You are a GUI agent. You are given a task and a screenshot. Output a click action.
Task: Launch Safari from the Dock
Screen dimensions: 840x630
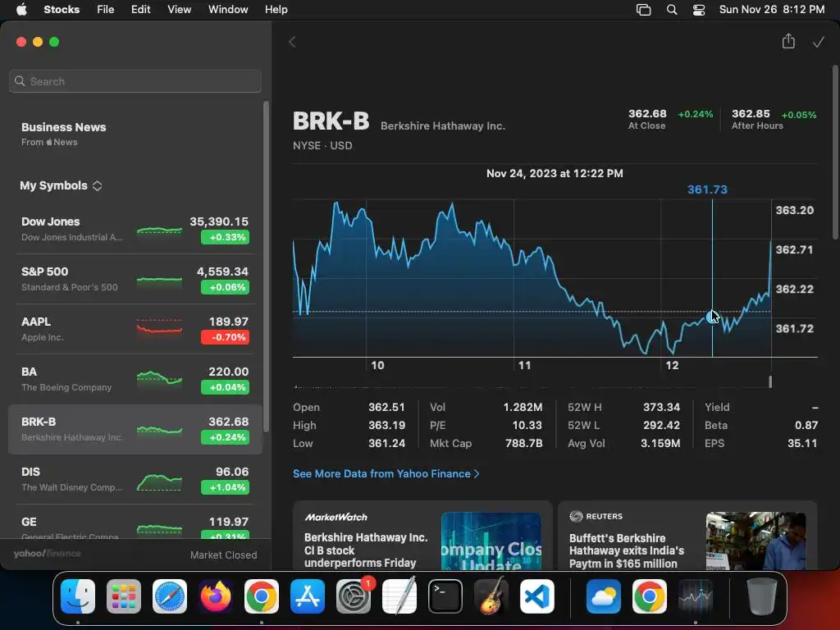coord(170,596)
